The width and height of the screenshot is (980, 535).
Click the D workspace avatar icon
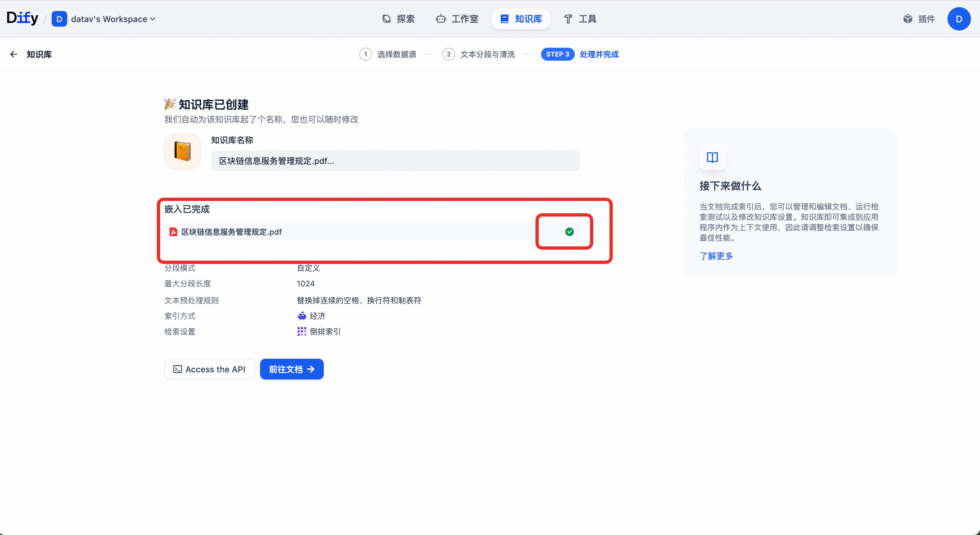tap(59, 19)
